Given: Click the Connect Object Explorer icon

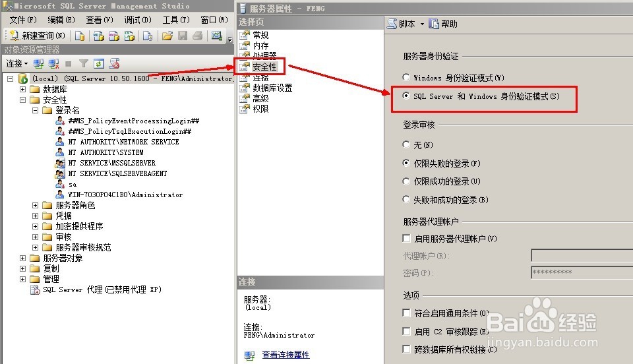Looking at the screenshot, I should [38, 63].
